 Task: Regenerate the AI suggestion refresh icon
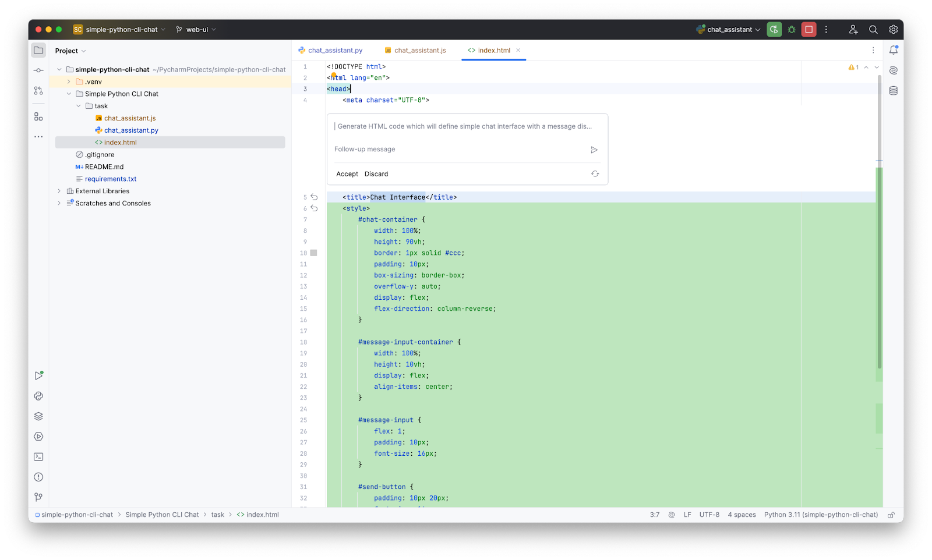click(x=595, y=174)
